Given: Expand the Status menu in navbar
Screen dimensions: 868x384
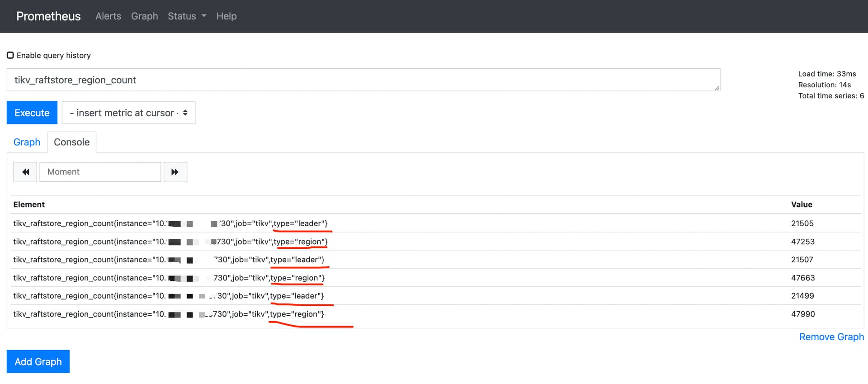Looking at the screenshot, I should tap(187, 16).
